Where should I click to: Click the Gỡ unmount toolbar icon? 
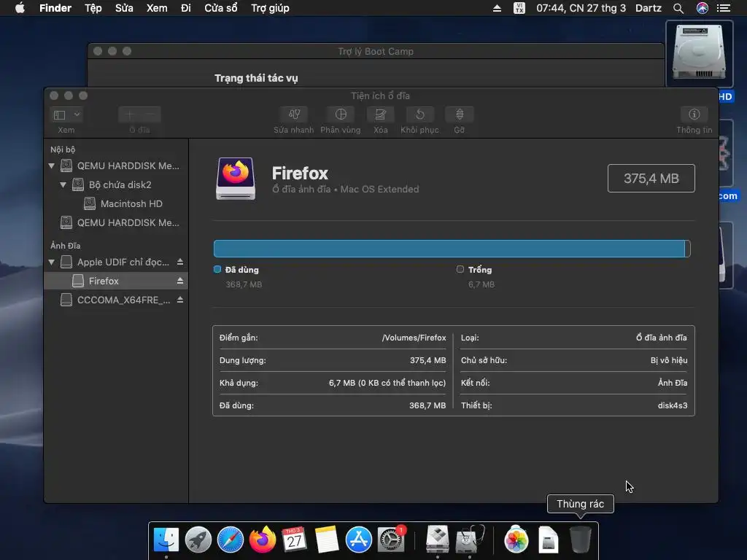460,114
